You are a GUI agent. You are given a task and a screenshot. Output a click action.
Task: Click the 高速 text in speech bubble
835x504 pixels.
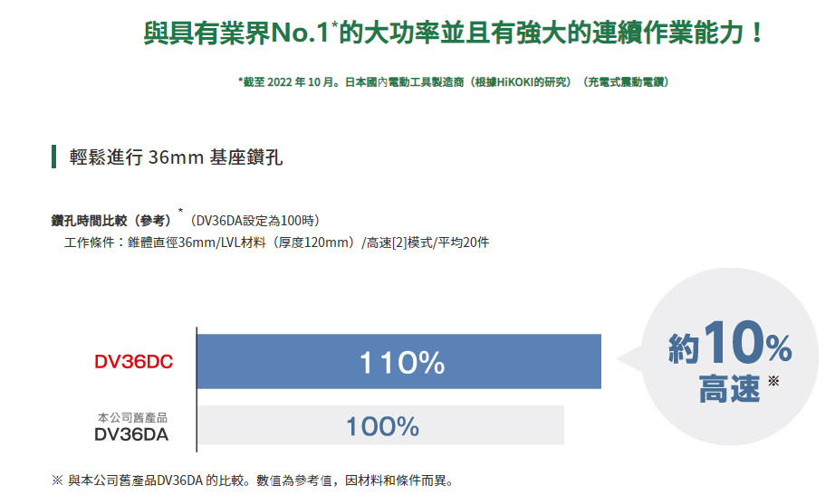(729, 388)
